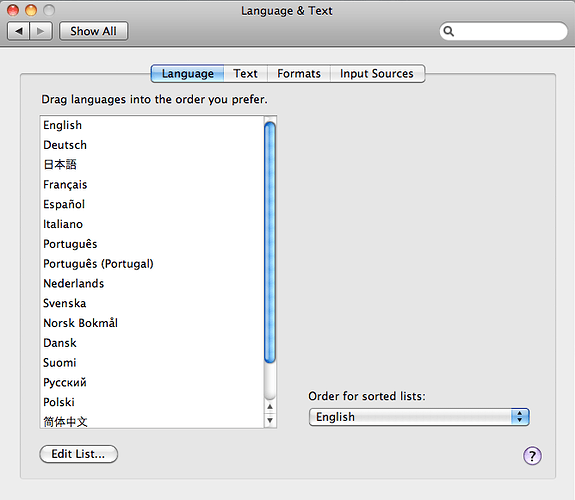Click the orange minimize window button
Viewport: 575px width, 500px height.
point(31,10)
